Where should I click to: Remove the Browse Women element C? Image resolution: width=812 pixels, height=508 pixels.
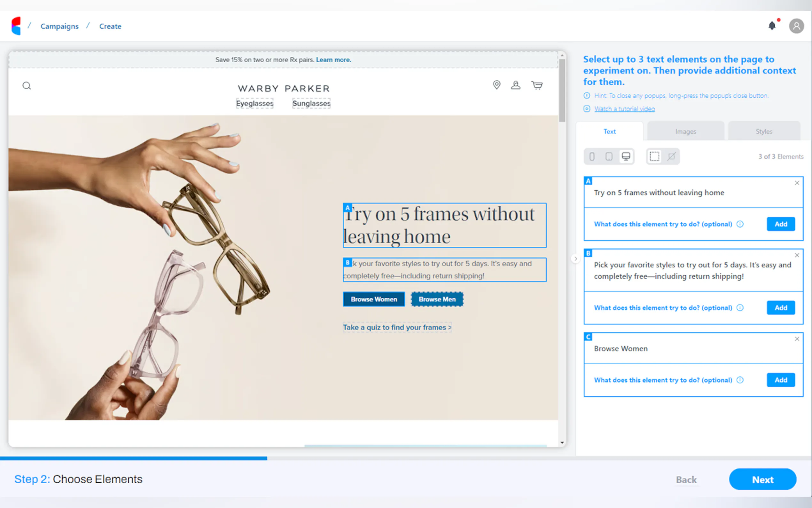pyautogui.click(x=797, y=339)
